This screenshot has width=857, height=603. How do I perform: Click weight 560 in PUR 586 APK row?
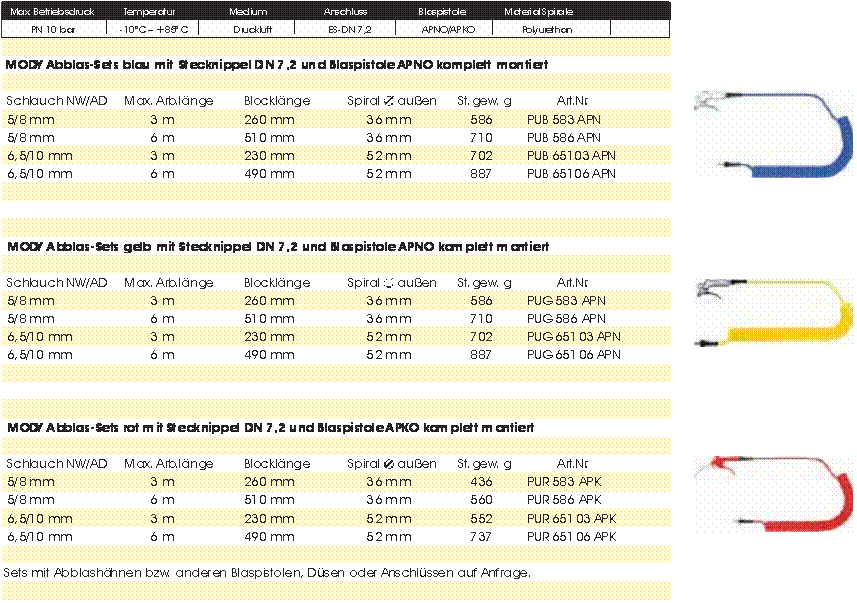[481, 500]
